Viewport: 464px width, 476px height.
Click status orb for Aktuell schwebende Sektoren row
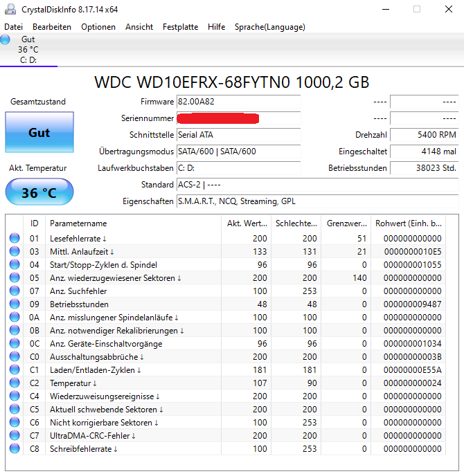pyautogui.click(x=15, y=409)
